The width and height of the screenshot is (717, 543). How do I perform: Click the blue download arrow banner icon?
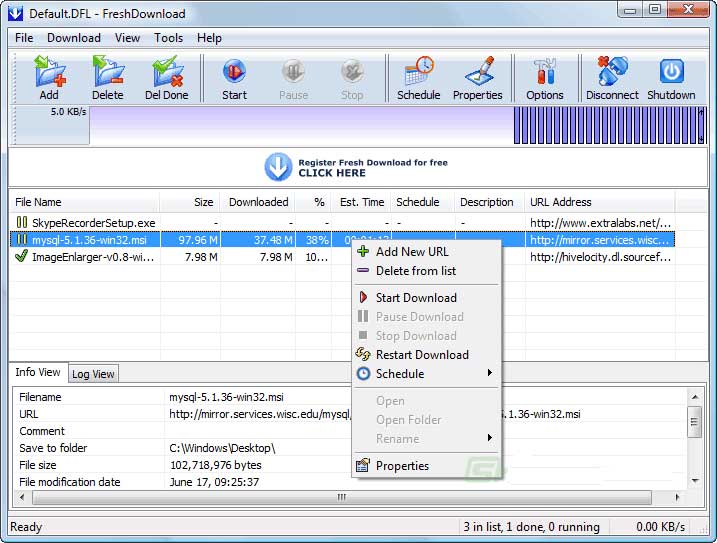[x=278, y=167]
